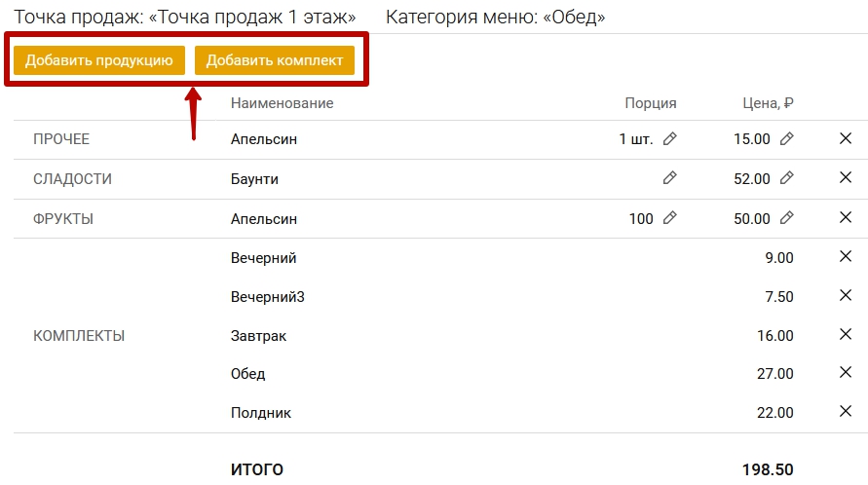The width and height of the screenshot is (868, 485).
Task: Click the ФРУКТЫ category label
Action: 63,219
